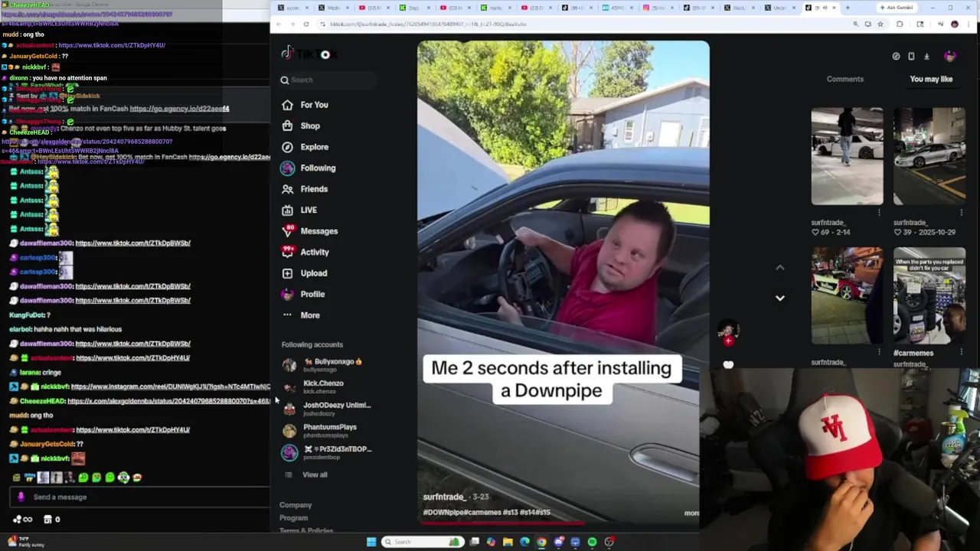Open the Bullyxonxgo following account
This screenshot has width=980, height=551.
tap(325, 365)
